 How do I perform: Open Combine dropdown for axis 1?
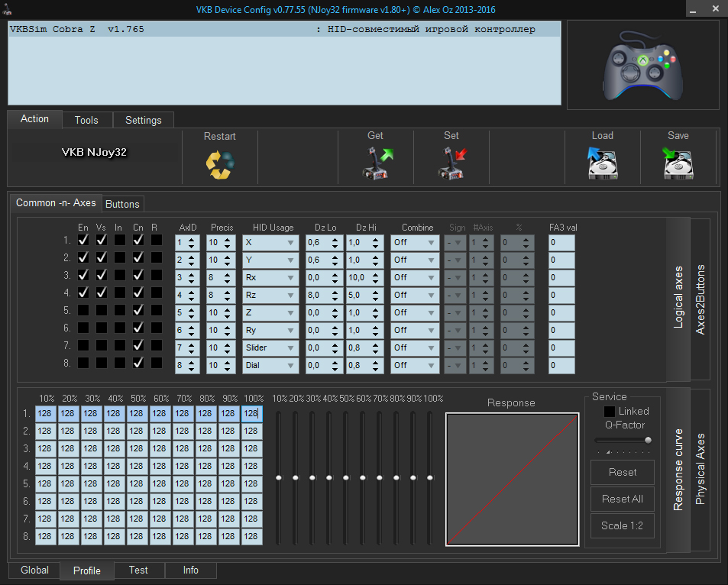click(415, 242)
